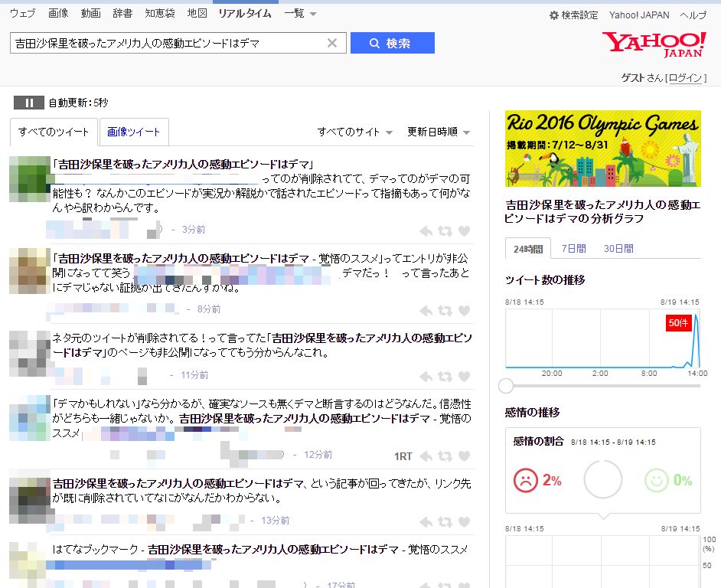Image resolution: width=721 pixels, height=588 pixels.
Task: Retweet the tweet posted 12分前
Action: point(445,456)
